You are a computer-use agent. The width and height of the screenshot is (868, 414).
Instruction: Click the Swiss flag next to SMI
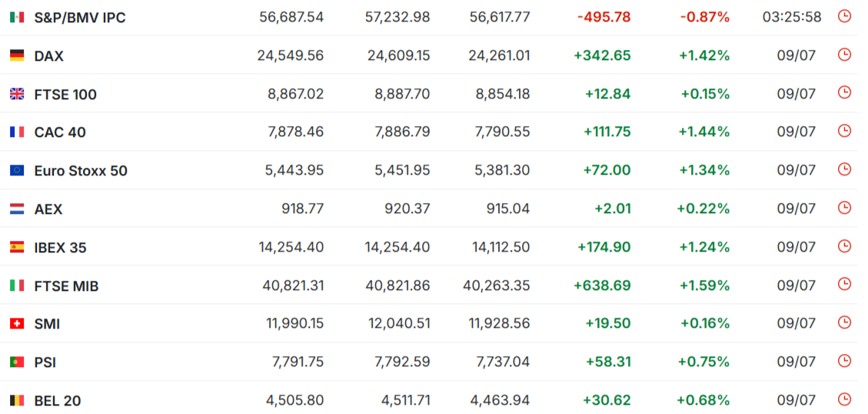coord(17,324)
